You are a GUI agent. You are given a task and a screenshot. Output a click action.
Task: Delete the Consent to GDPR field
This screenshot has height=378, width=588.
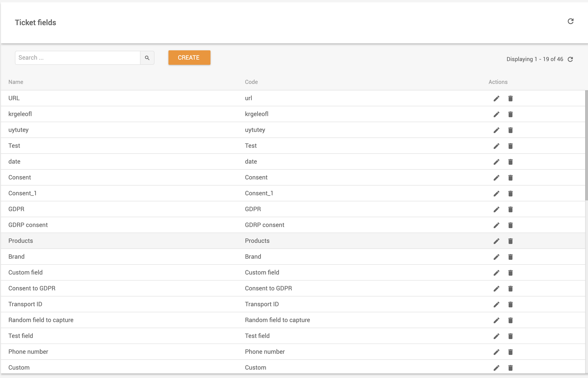click(x=510, y=289)
